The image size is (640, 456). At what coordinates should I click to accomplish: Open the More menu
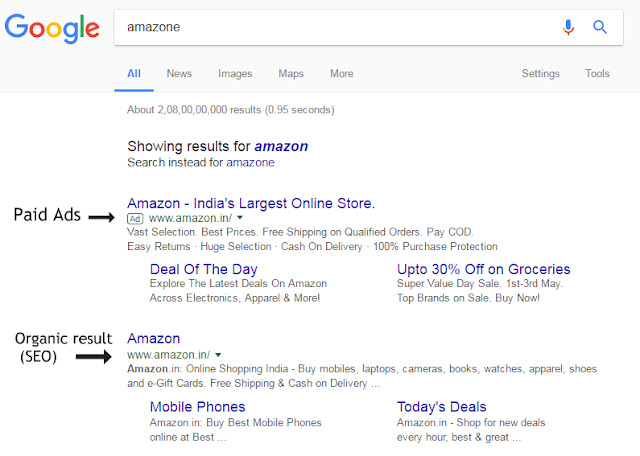[x=342, y=73]
